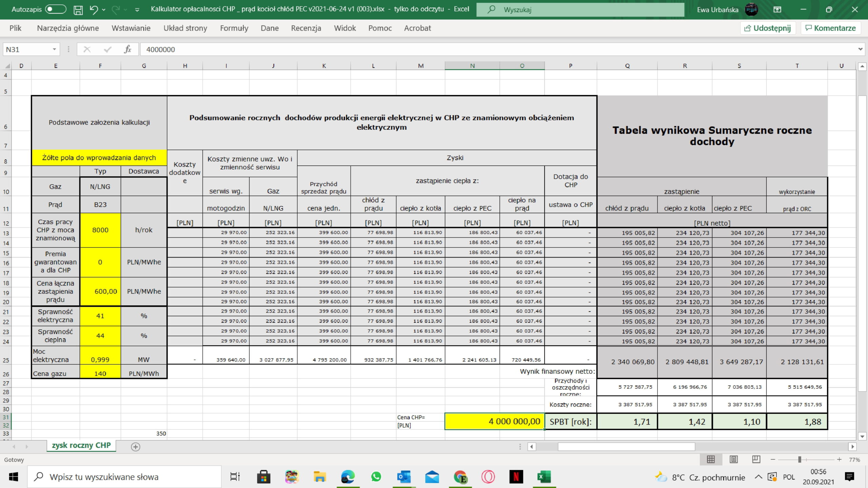Open File Explorer taskbar icon
The width and height of the screenshot is (868, 488).
point(319,477)
